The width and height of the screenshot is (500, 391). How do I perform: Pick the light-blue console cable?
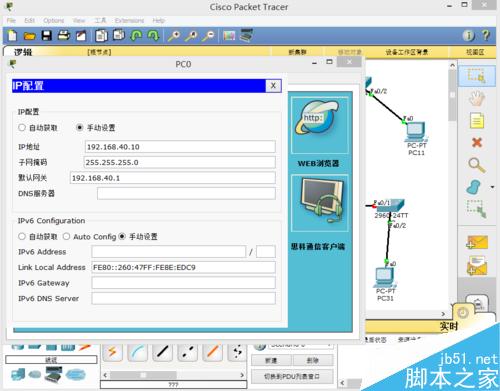(137, 352)
